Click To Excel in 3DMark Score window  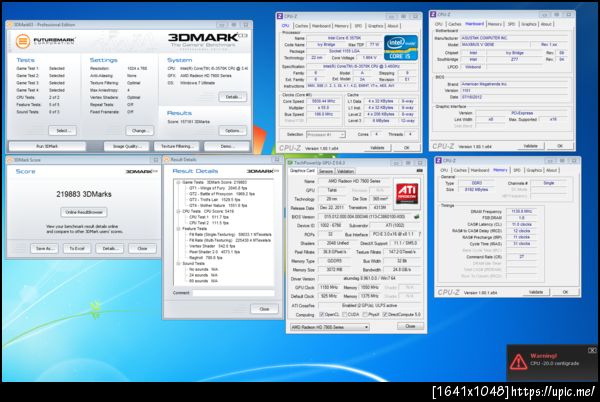coord(77,249)
